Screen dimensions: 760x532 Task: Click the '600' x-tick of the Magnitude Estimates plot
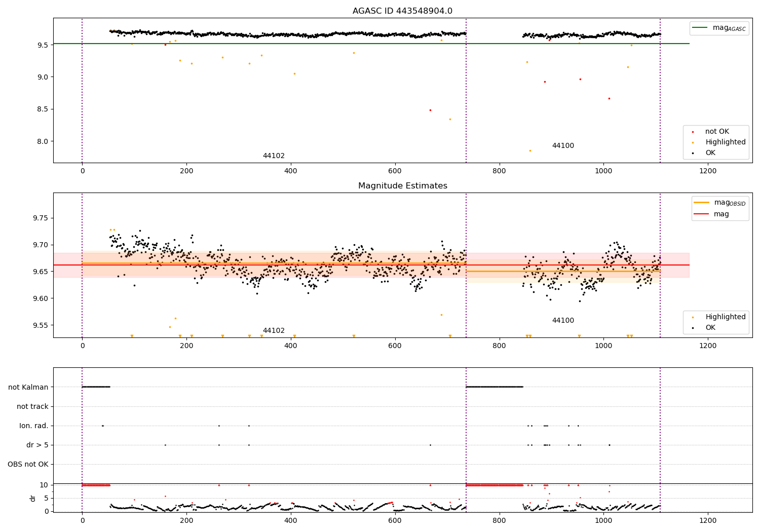pos(395,346)
